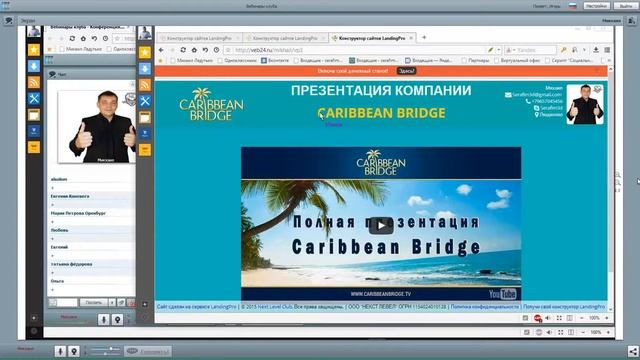The height and width of the screenshot is (360, 640).
Task: Toggle webcam in the bottom conference bar
Action: tap(73, 351)
